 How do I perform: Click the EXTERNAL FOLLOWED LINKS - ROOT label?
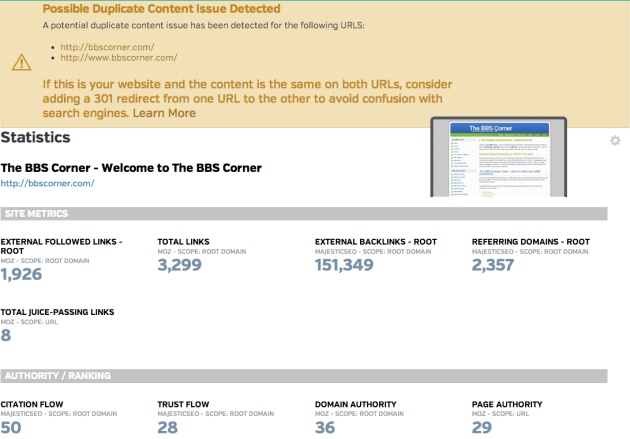pos(61,246)
